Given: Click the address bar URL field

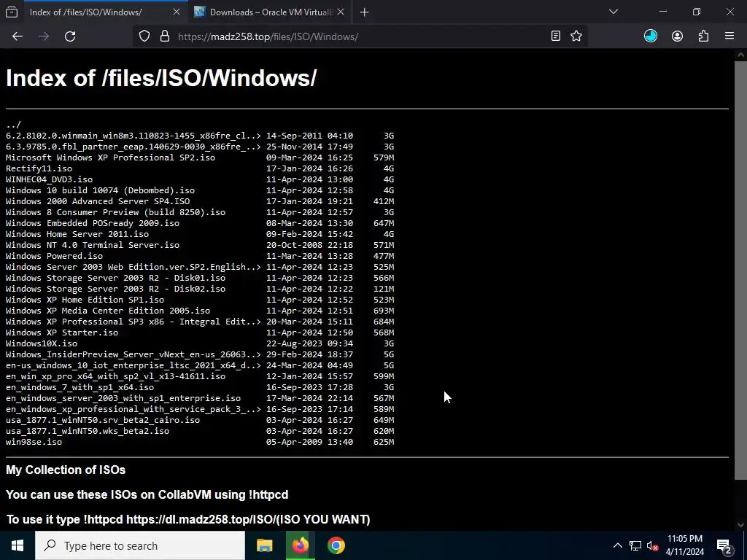Looking at the screenshot, I should tap(360, 36).
